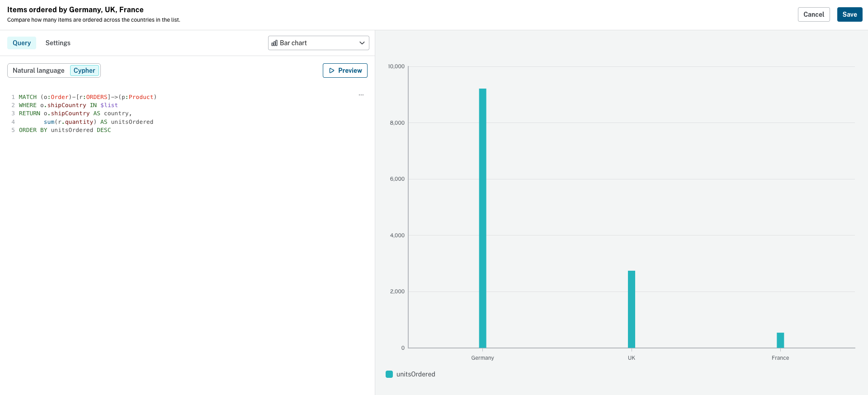
Task: Toggle the unitsOrdered series legend label
Action: (x=415, y=374)
